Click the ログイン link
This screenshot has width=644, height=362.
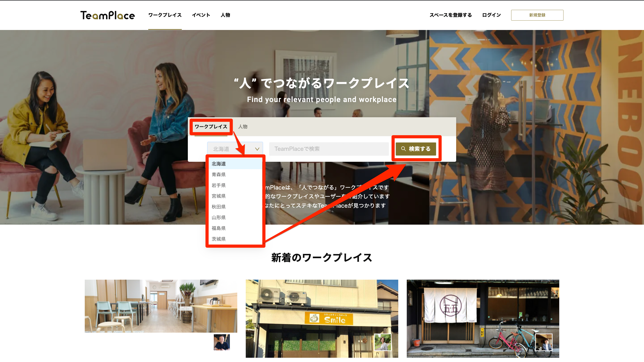click(x=491, y=15)
